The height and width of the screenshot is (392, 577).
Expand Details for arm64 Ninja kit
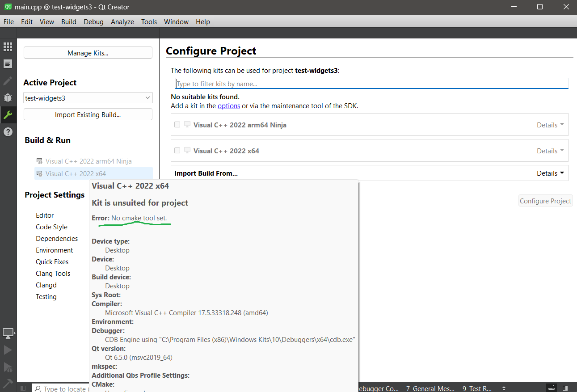(550, 125)
